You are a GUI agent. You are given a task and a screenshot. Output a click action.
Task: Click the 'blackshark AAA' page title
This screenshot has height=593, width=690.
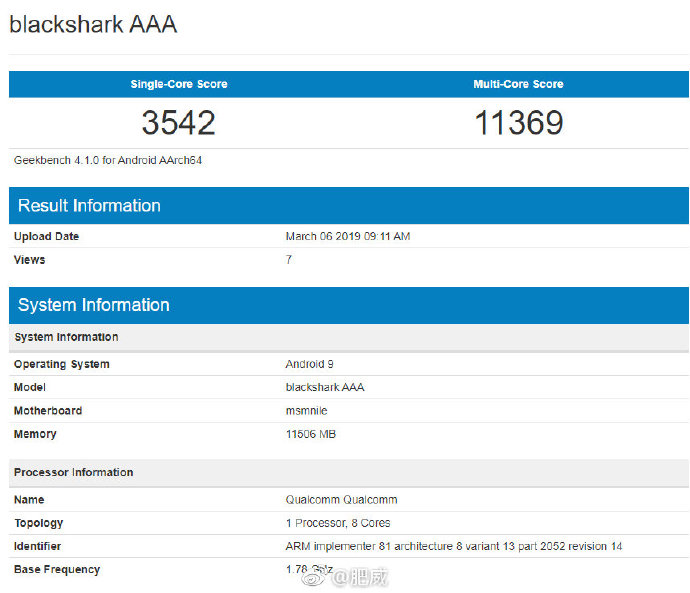[93, 24]
